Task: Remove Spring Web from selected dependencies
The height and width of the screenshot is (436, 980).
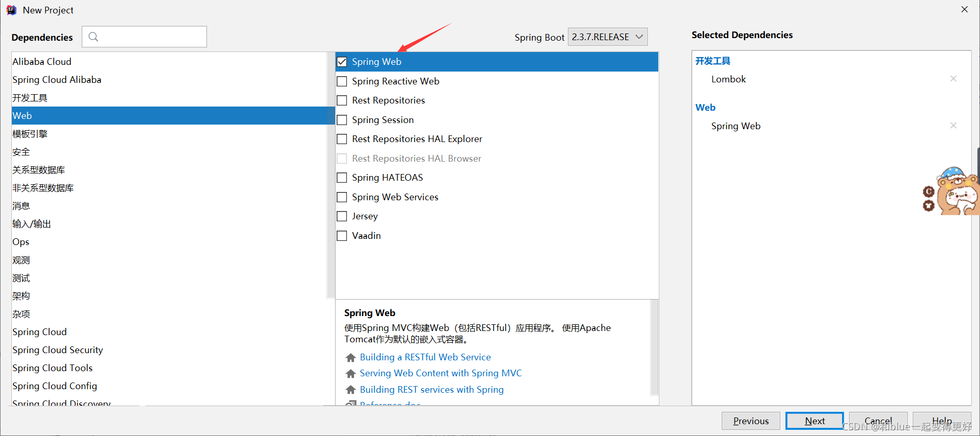Action: (953, 126)
